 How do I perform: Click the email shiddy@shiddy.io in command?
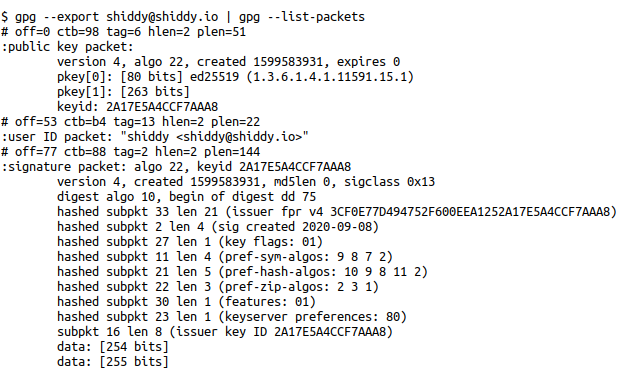click(162, 17)
